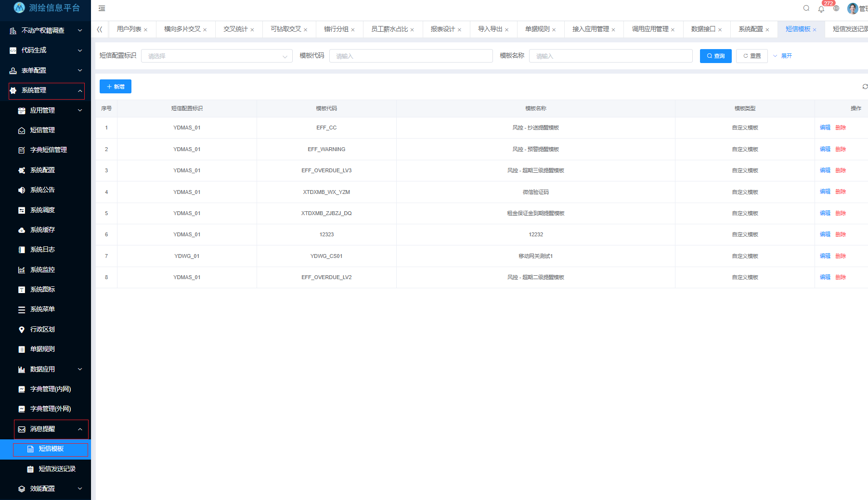868x500 pixels.
Task: Click 删除 for the EFF_CC row
Action: tap(841, 128)
